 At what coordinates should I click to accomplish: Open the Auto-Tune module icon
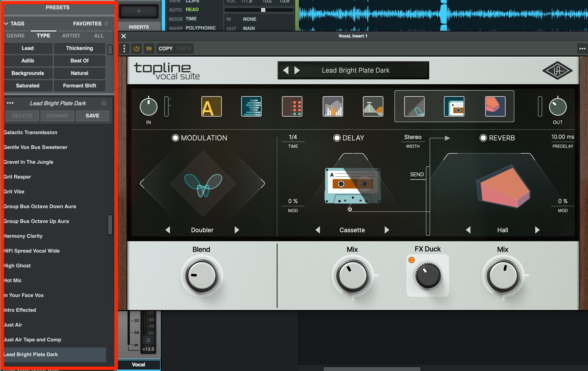pyautogui.click(x=211, y=106)
